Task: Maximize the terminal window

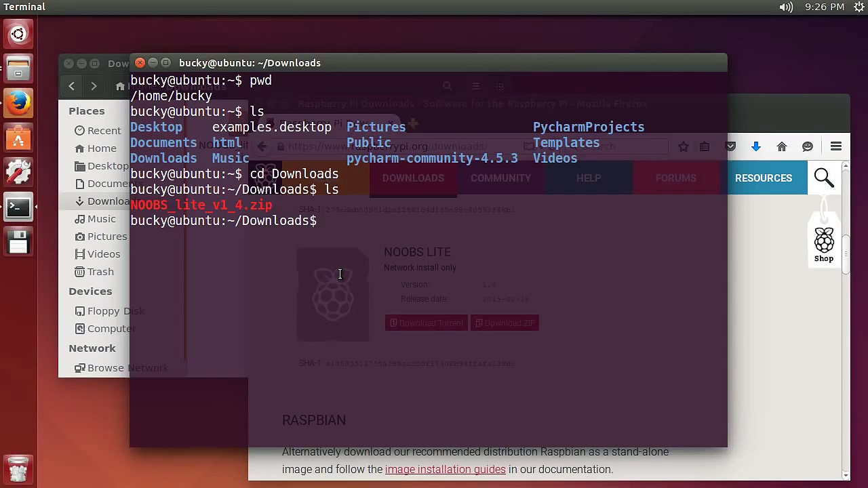Action: 165,63
